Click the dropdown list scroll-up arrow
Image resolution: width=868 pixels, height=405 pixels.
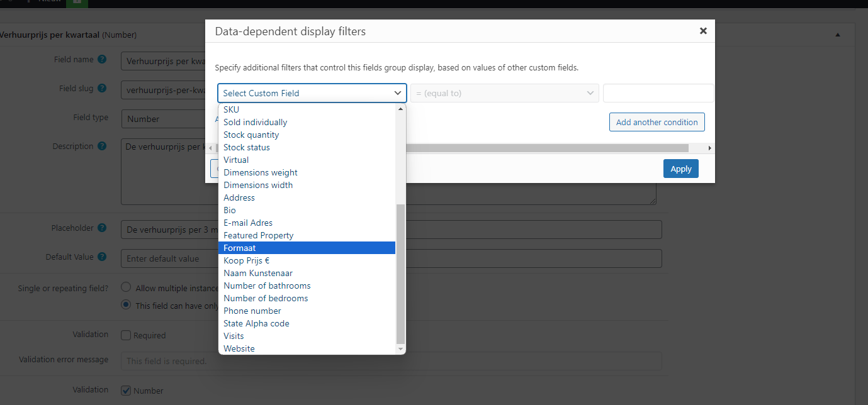point(400,109)
